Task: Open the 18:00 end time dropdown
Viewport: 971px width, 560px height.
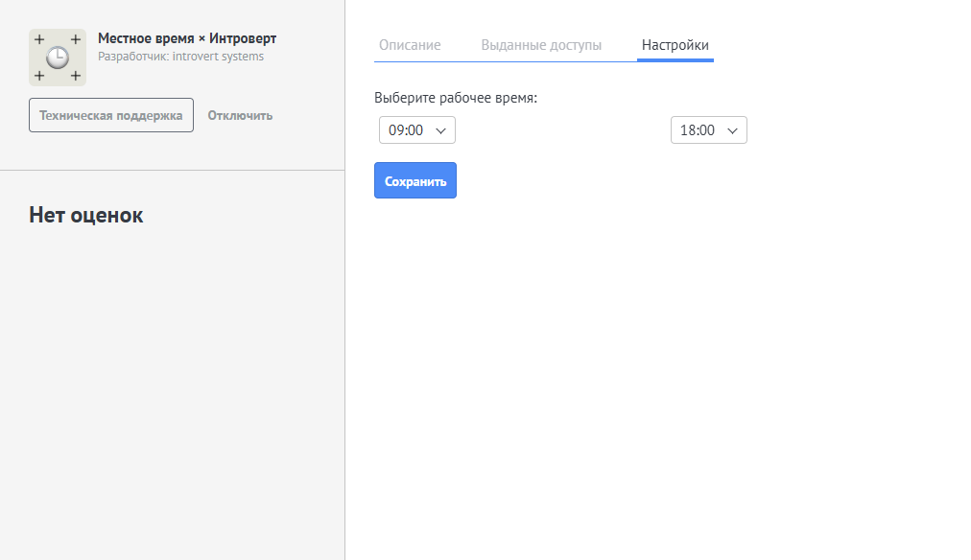Action: 709,130
